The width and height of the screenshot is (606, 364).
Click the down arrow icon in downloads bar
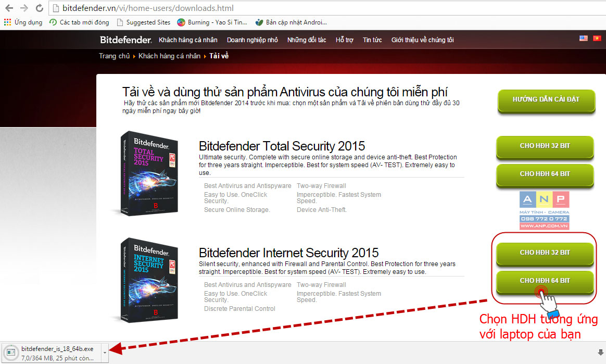(600, 352)
